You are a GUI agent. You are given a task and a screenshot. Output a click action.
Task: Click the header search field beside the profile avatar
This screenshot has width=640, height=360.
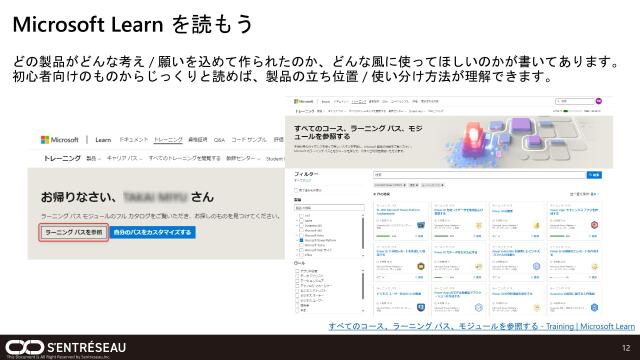(575, 101)
